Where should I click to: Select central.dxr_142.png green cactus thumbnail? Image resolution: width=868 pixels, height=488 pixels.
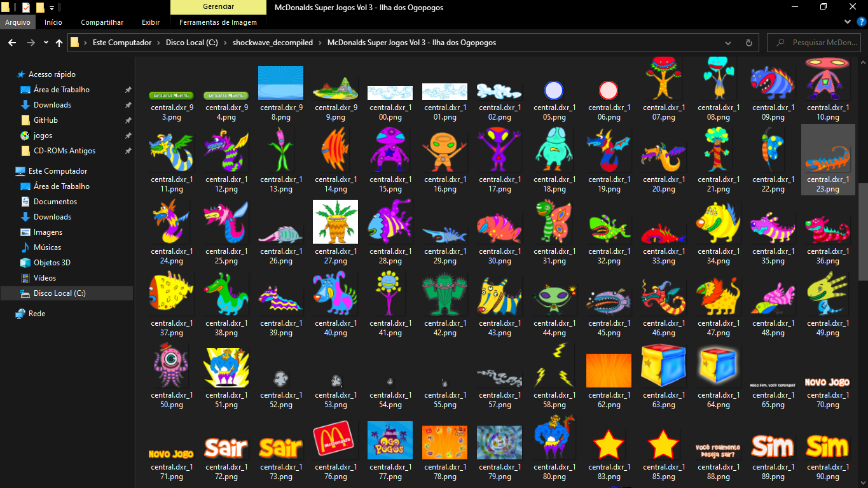(x=445, y=294)
